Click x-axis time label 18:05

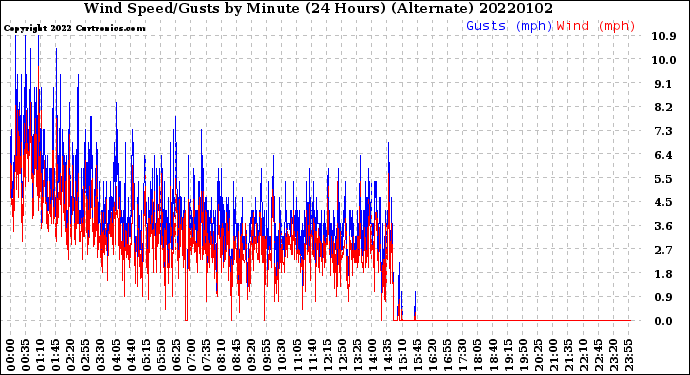coord(477,355)
